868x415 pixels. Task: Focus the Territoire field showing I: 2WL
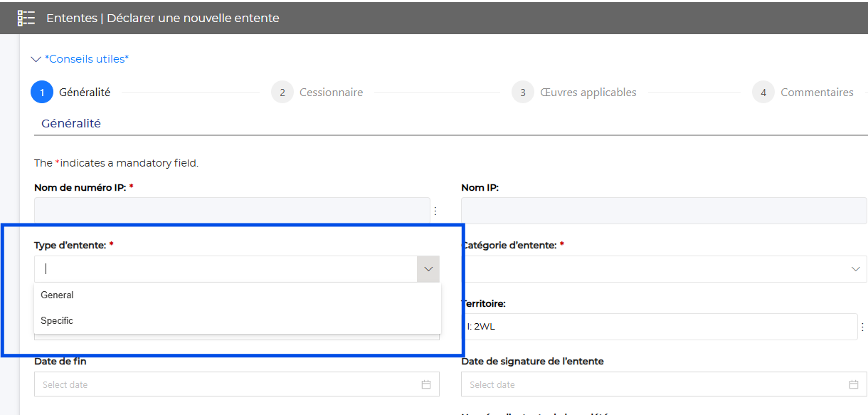(658, 327)
